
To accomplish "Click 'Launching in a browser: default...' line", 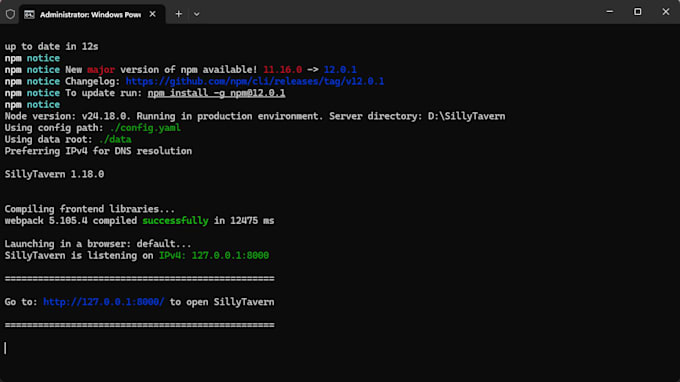I will pyautogui.click(x=98, y=244).
